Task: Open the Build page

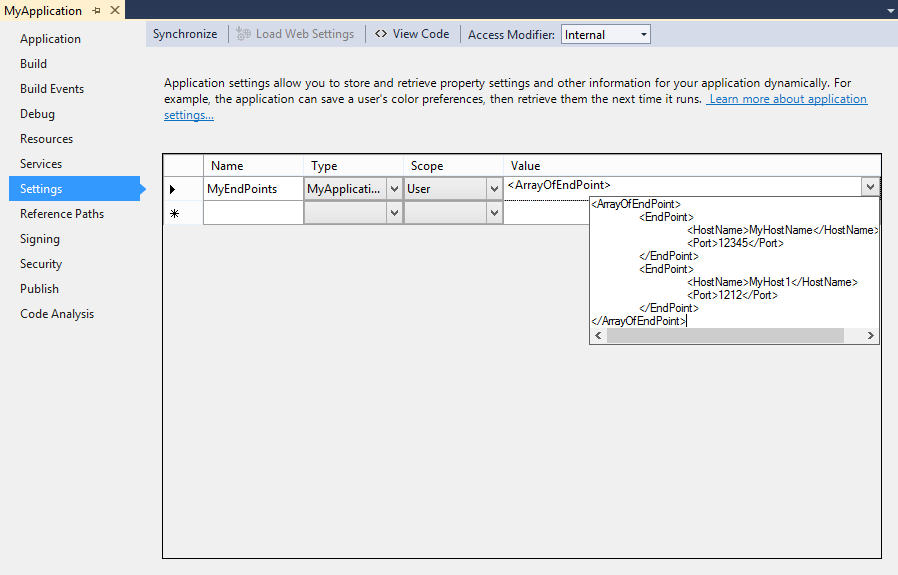Action: 33,64
